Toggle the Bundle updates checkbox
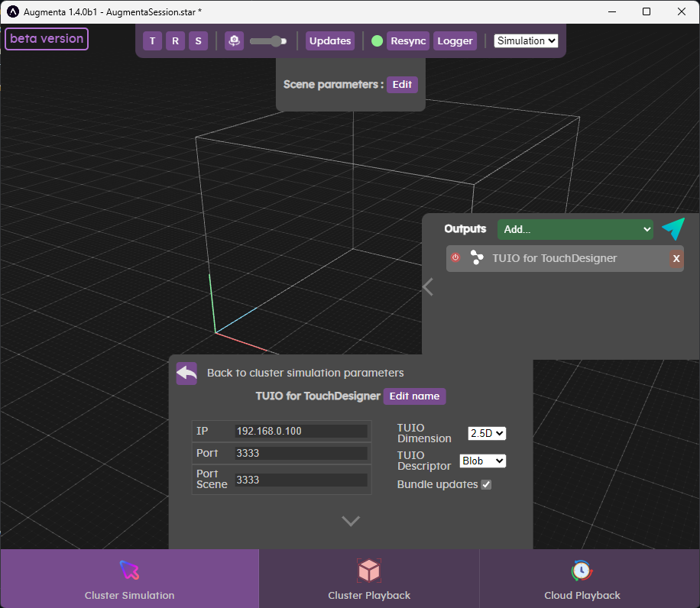The image size is (700, 608). click(486, 484)
